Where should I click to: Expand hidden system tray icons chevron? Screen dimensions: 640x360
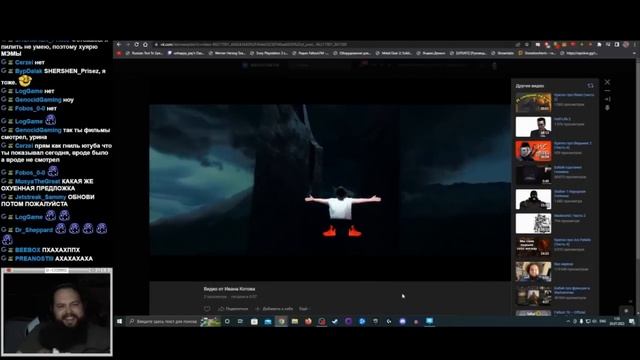click(568, 322)
